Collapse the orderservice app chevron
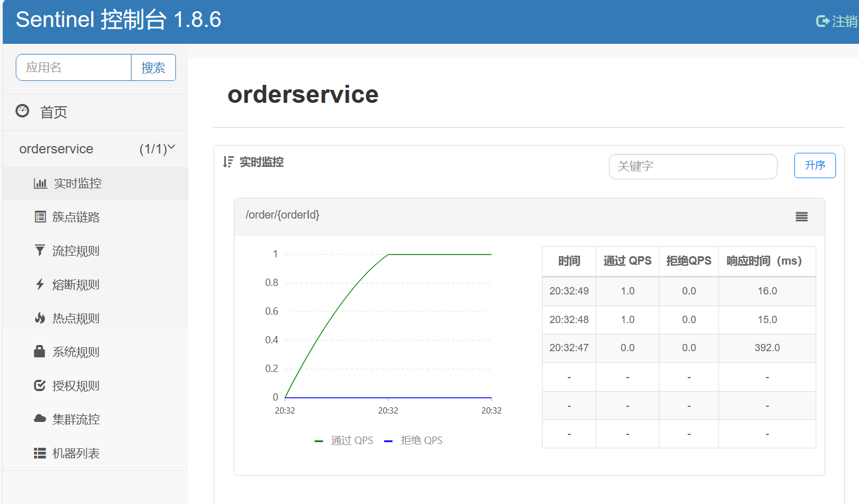The width and height of the screenshot is (859, 504). (x=171, y=148)
